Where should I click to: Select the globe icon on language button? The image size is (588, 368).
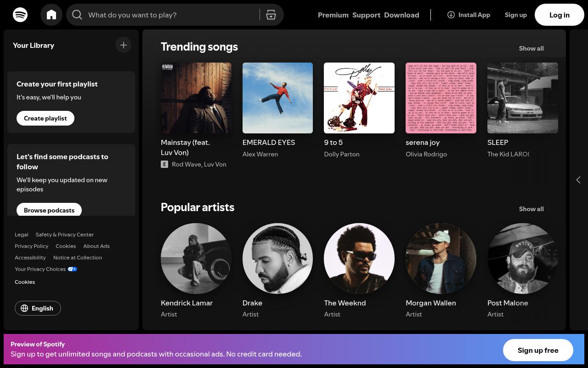25,308
